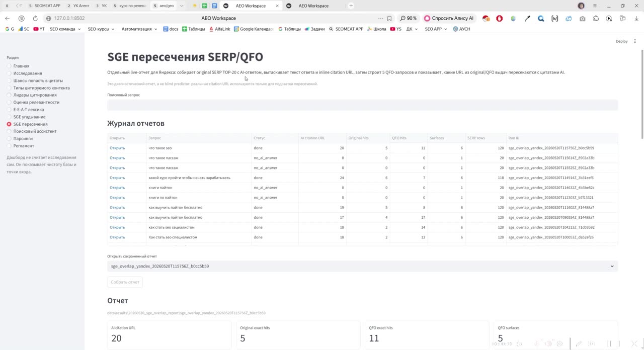
Task: Open the report for что такое seo
Action: coord(117,148)
